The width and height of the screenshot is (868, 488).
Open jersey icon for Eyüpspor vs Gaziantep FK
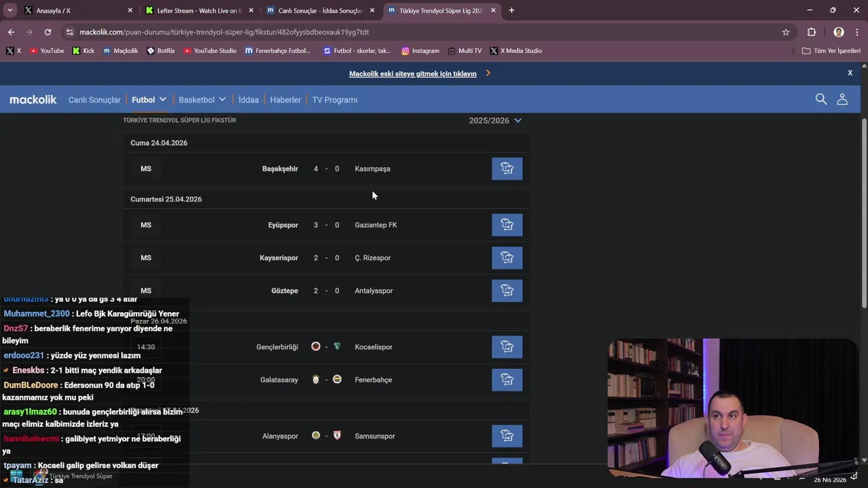(x=507, y=225)
